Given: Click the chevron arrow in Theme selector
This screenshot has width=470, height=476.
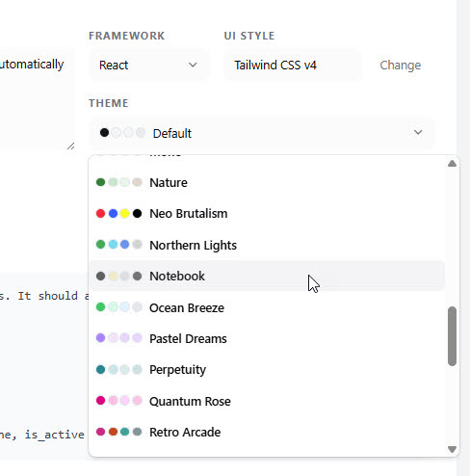Looking at the screenshot, I should [418, 132].
